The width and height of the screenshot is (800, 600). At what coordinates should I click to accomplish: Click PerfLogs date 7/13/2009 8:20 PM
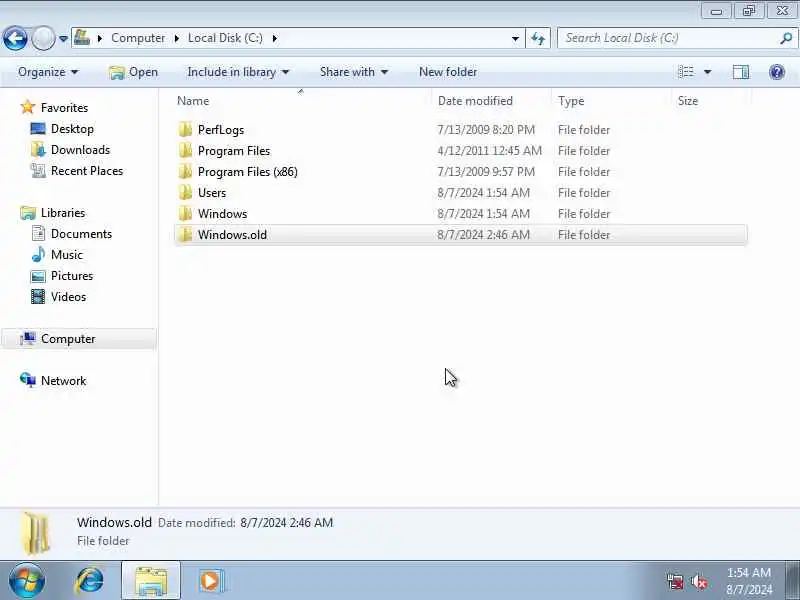tap(486, 130)
